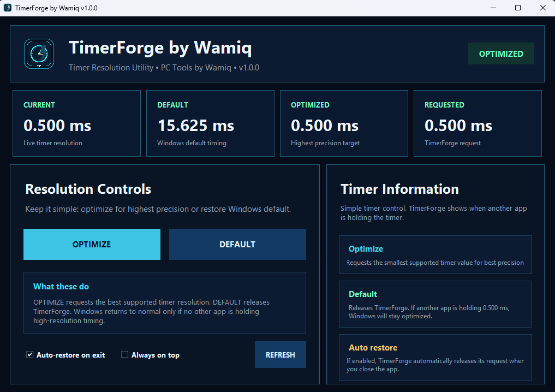Viewport: 555px width, 392px height.
Task: Click the What these do heading
Action: tap(61, 287)
